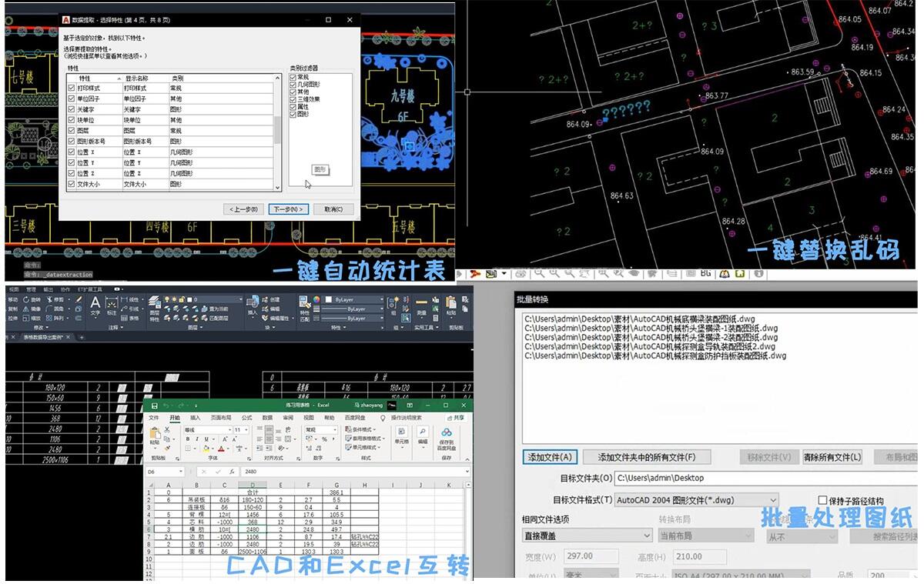
Task: Select the 桥头堡横梁-1装配图纸.dwg file row
Action: pos(651,328)
